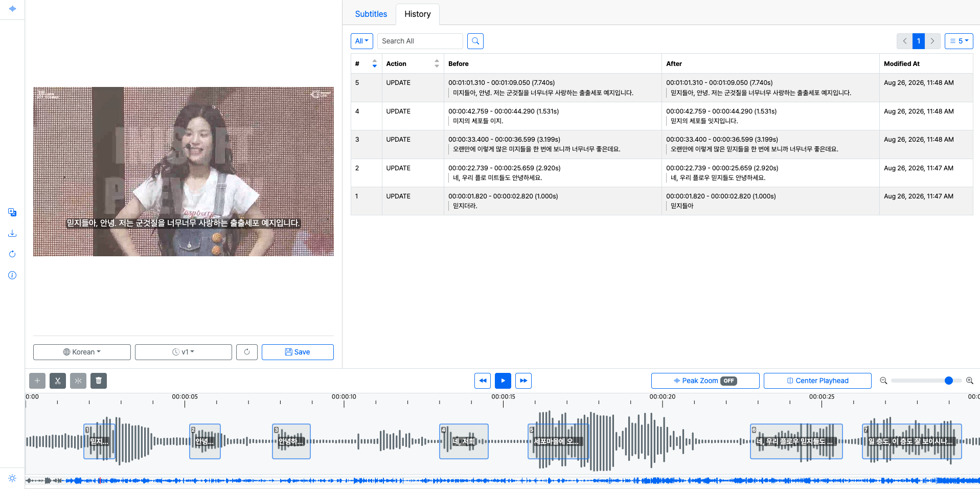980x489 pixels.
Task: Adjust the timeline zoom slider handle
Action: tap(949, 381)
